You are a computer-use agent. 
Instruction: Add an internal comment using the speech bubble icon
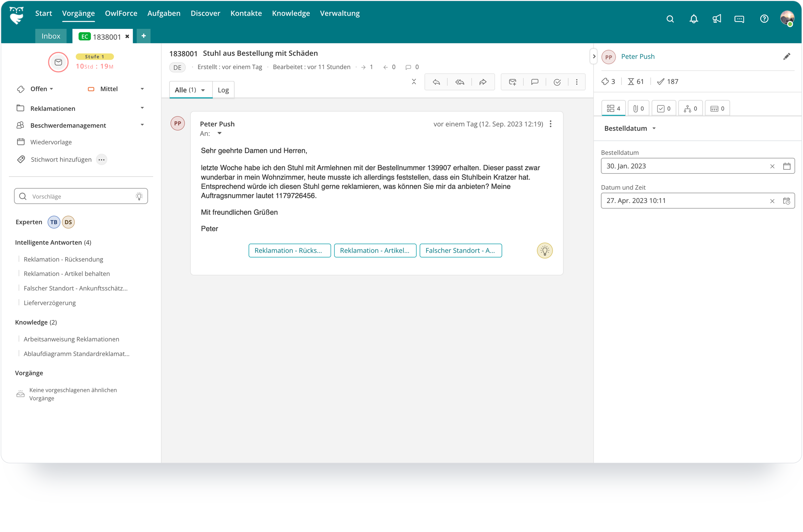click(535, 82)
